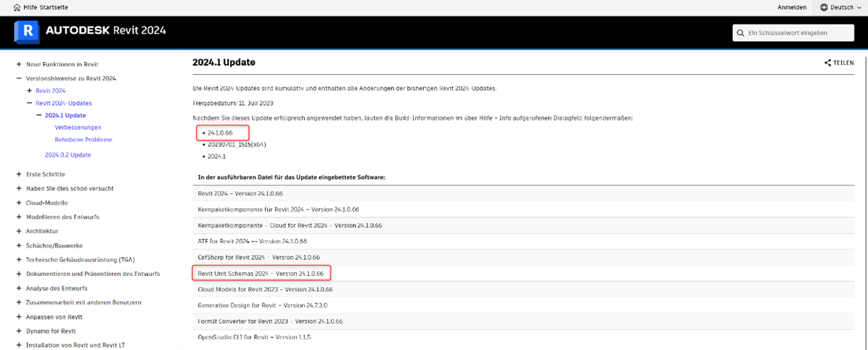Viewport: 868px width, 350px height.
Task: Click the Teilen share icon
Action: [x=827, y=63]
